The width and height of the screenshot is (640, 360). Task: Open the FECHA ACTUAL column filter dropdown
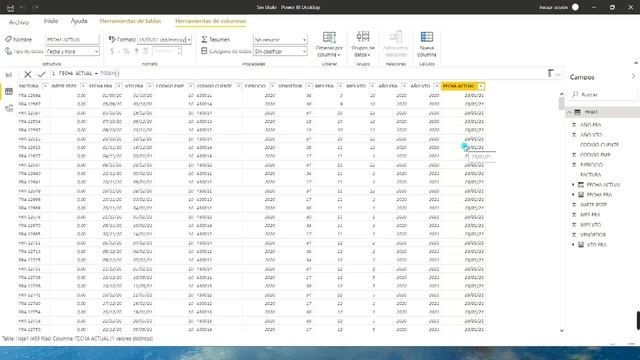tap(481, 86)
